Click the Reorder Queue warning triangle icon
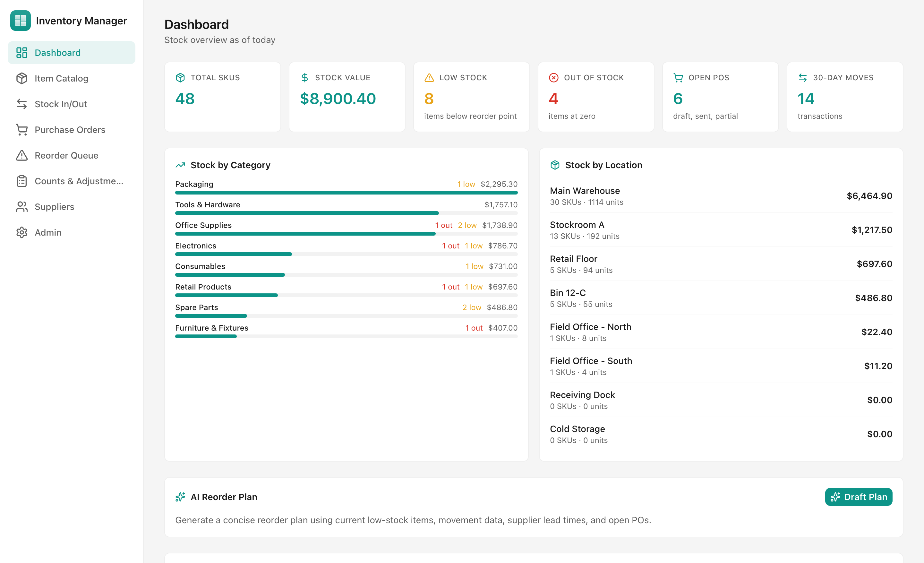Screen dimensions: 924x563 point(22,155)
